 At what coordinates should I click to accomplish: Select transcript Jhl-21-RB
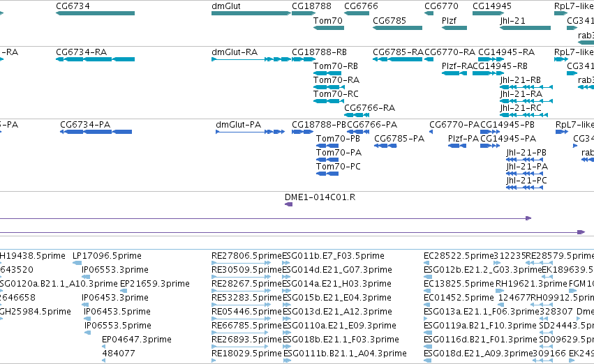[521, 80]
